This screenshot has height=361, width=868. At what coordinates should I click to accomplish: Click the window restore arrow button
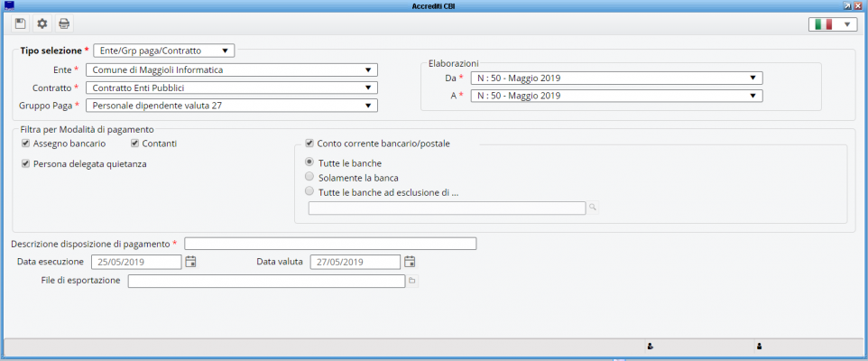point(847,5)
